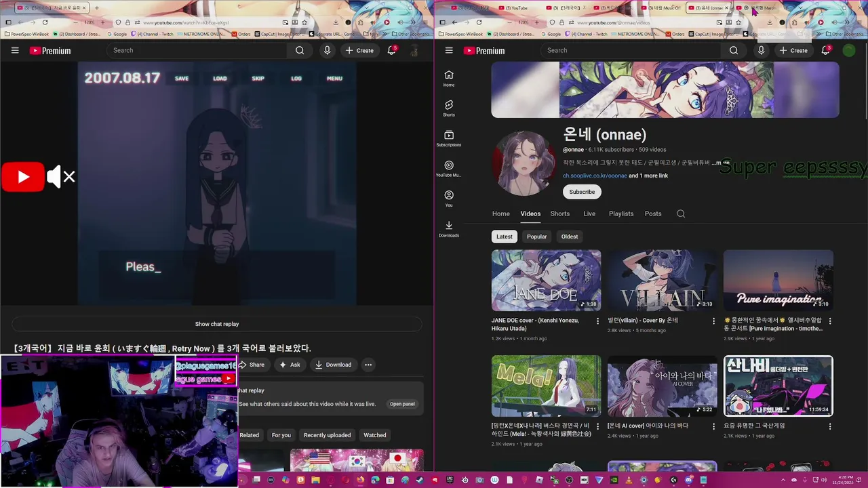This screenshot has height=488, width=868.
Task: Switch to the (3) YouTube browser tab
Action: tap(517, 8)
